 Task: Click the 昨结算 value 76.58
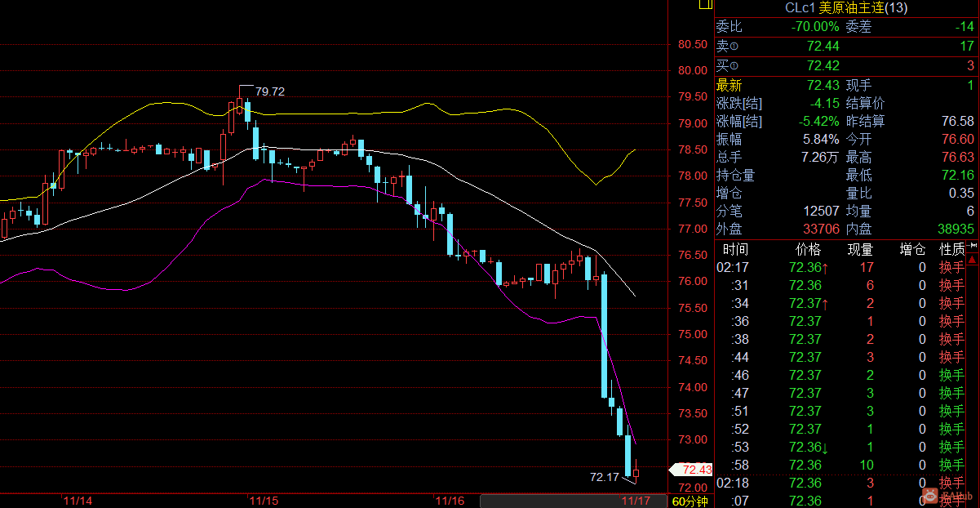coord(958,122)
